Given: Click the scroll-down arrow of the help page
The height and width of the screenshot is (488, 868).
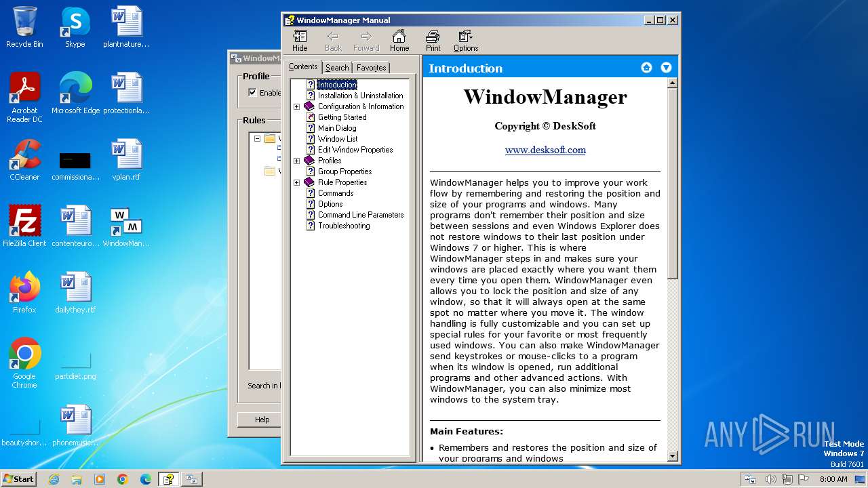Looking at the screenshot, I should 673,457.
